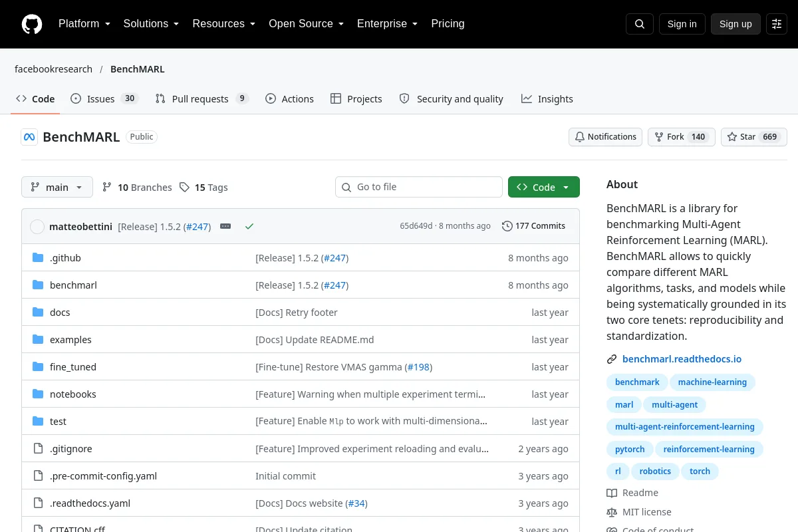Select the benchmark topic tag
The image size is (798, 532).
[x=637, y=382]
